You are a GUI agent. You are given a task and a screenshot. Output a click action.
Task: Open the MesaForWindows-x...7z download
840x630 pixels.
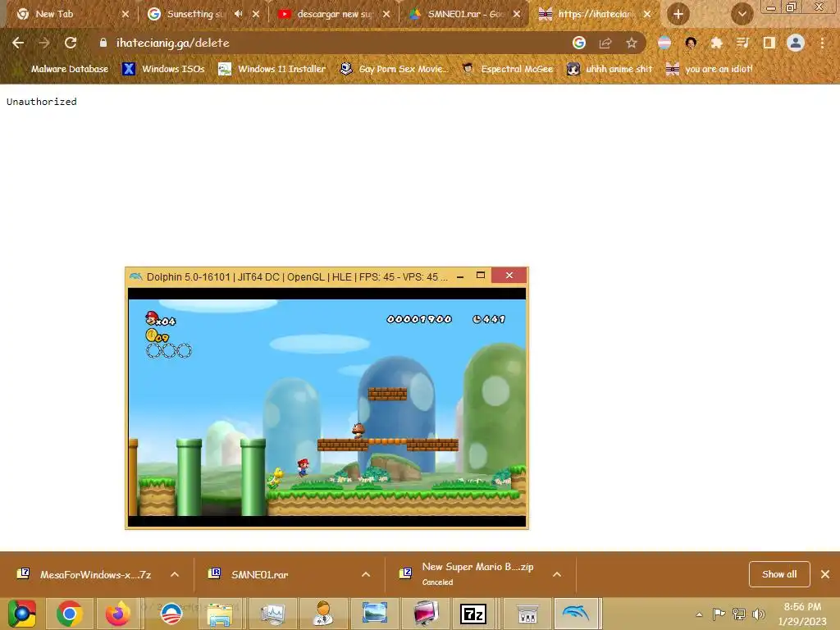tap(84, 574)
